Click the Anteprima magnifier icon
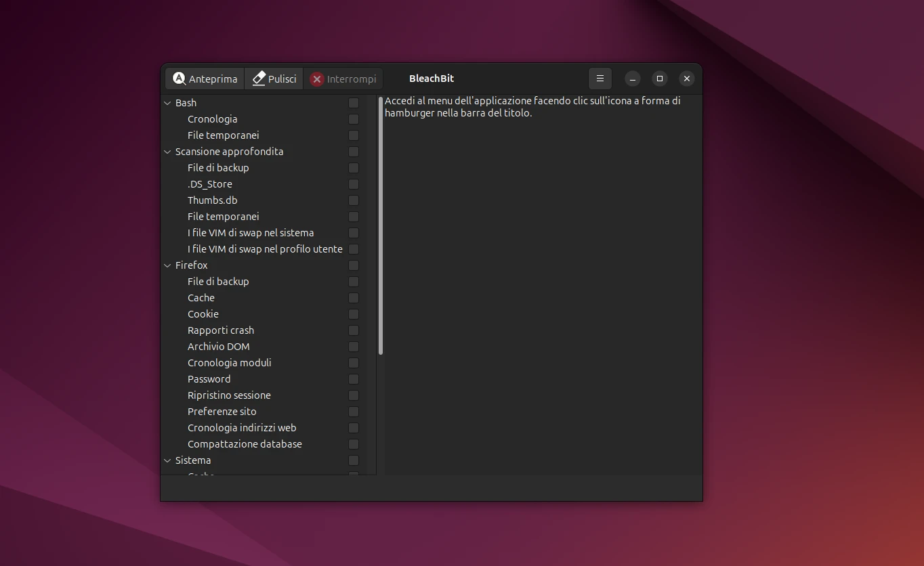The height and width of the screenshot is (566, 924). 179,79
